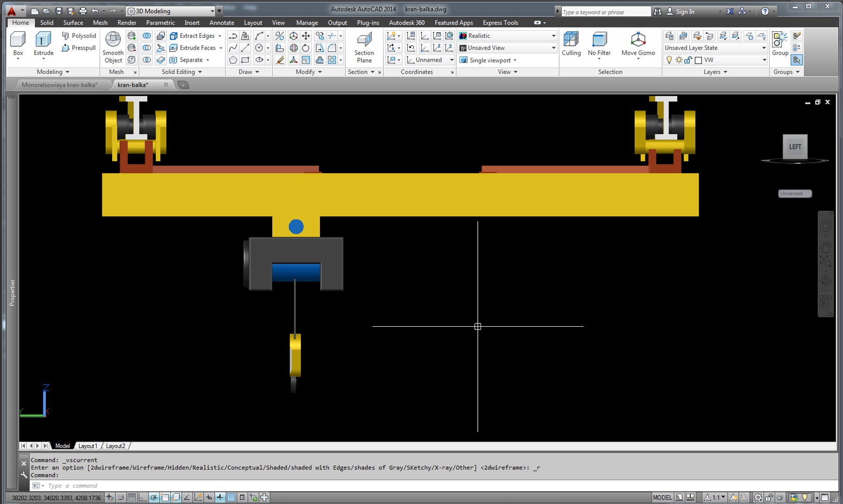Click the AutoCAD application menu logo
843x504 pixels.
tap(12, 11)
